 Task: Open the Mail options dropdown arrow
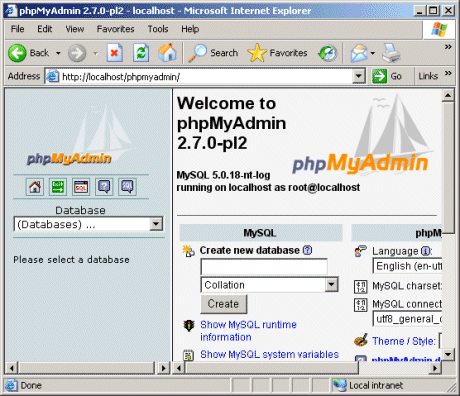click(x=373, y=53)
